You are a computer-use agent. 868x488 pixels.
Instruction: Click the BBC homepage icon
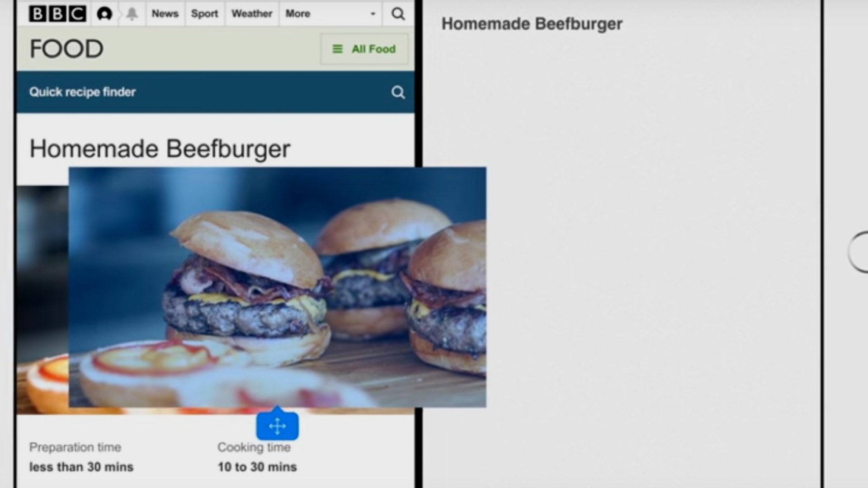(57, 13)
